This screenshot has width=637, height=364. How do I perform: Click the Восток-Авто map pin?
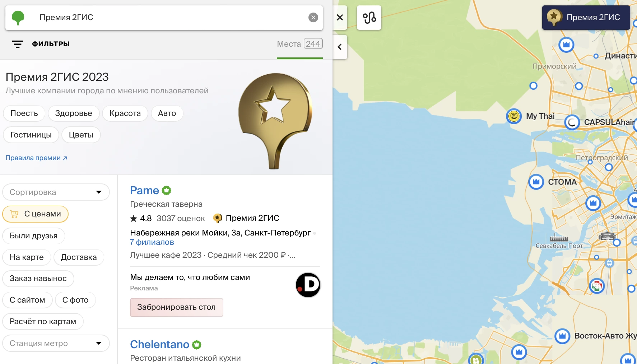pos(562,336)
